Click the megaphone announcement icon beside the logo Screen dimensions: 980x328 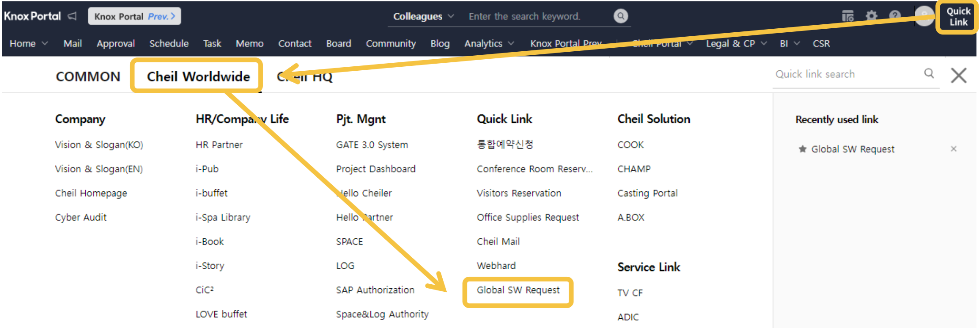click(72, 16)
